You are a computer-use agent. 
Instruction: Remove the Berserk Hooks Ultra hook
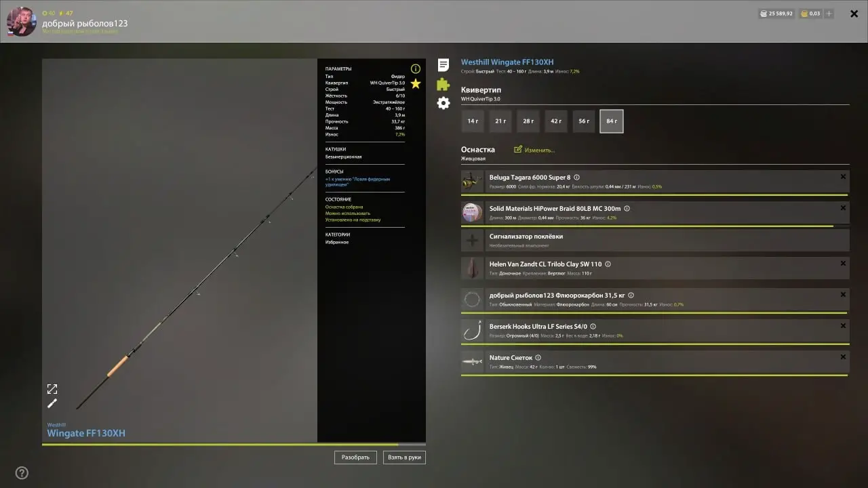tap(843, 326)
